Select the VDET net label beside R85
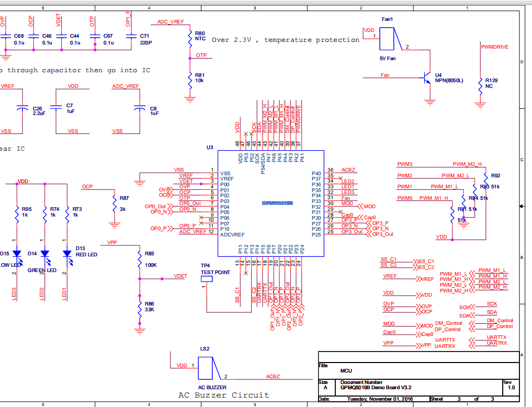The height and width of the screenshot is (407, 532). click(180, 276)
